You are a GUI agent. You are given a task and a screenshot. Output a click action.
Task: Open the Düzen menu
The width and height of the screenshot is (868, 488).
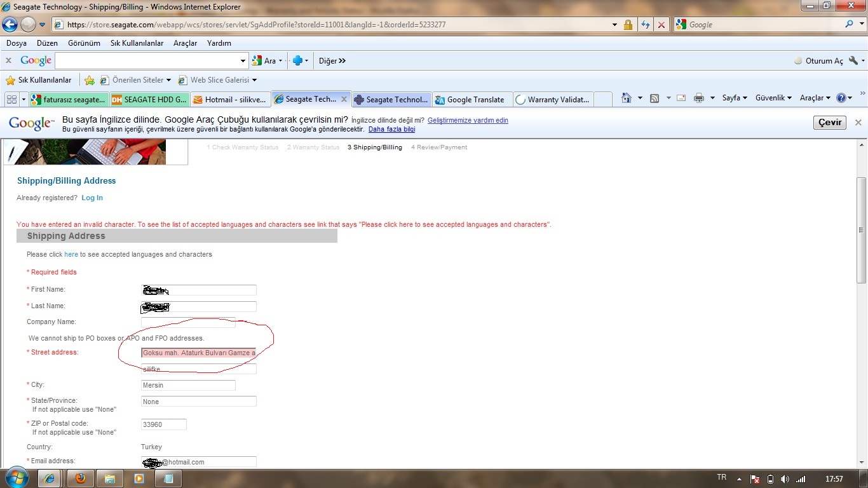[x=47, y=43]
